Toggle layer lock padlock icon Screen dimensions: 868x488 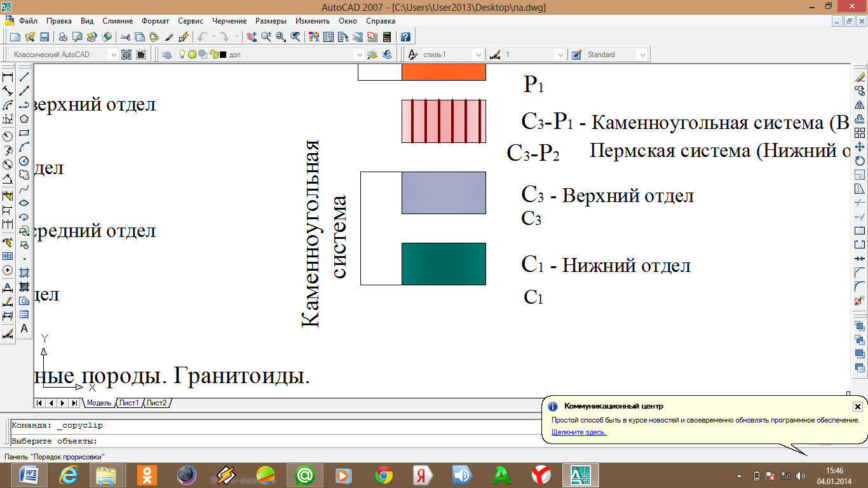(x=214, y=55)
